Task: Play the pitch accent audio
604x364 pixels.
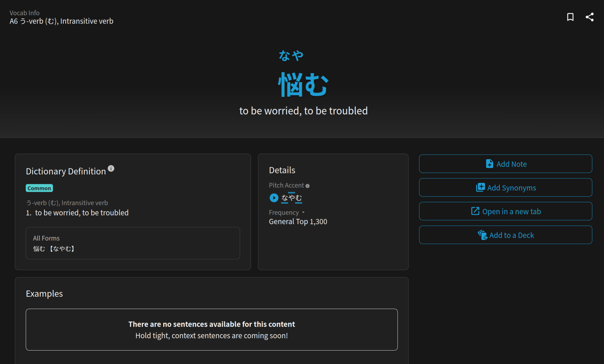Action: pos(274,198)
